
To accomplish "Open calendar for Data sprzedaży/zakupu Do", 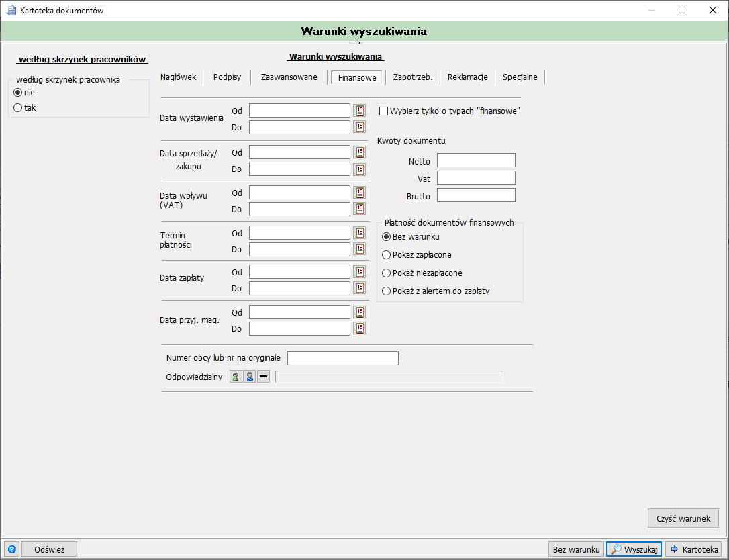I will click(359, 169).
